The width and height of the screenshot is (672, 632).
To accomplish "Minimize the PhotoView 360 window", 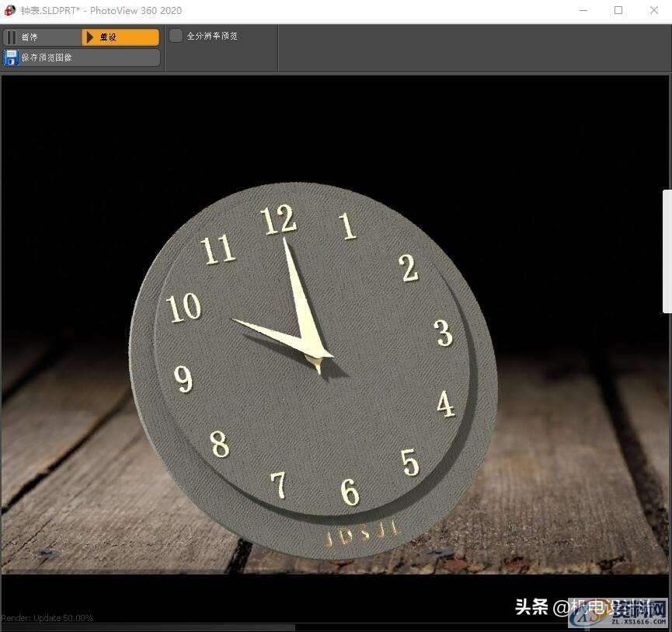I will tap(583, 11).
